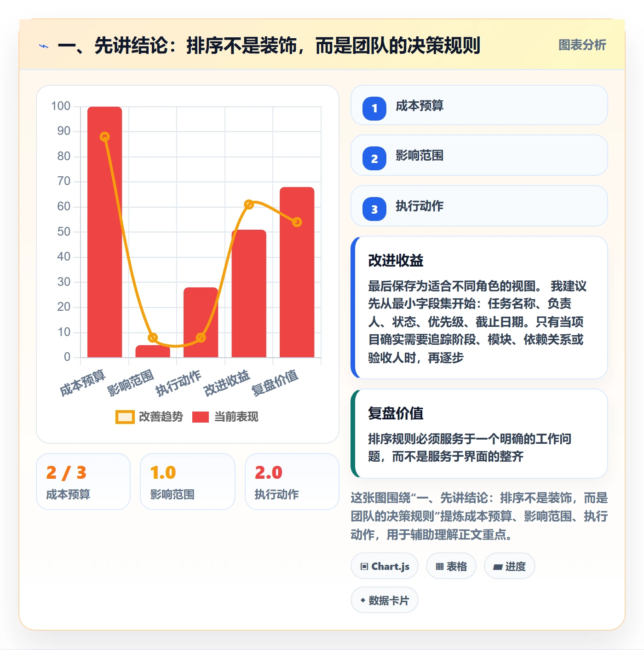Click the paragraph starting 排序规则必须服务于
This screenshot has height=650, width=644.
[470, 447]
